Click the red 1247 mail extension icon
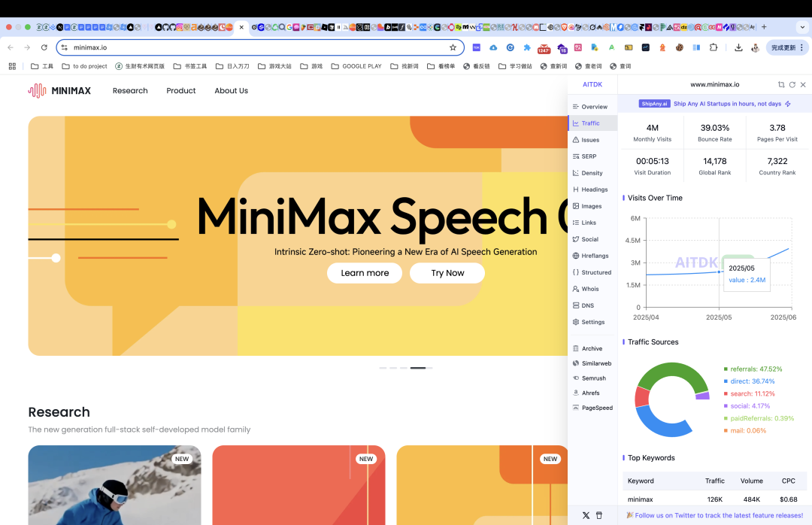Viewport: 812px width, 525px height. [544, 48]
